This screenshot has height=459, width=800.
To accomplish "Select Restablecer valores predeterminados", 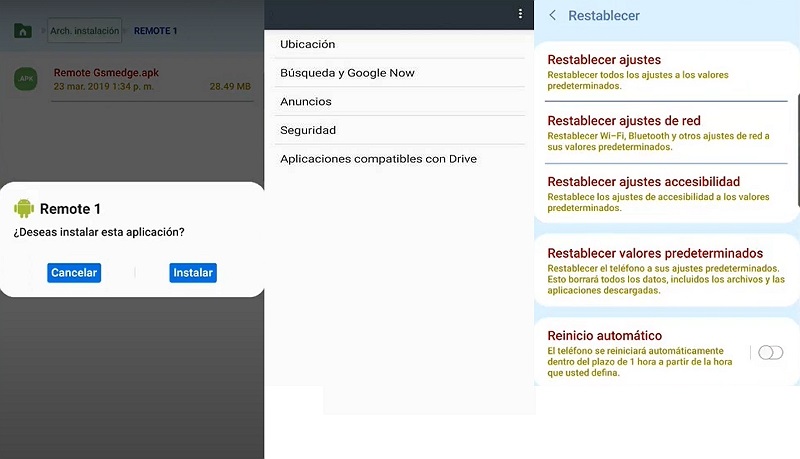I will coord(655,253).
